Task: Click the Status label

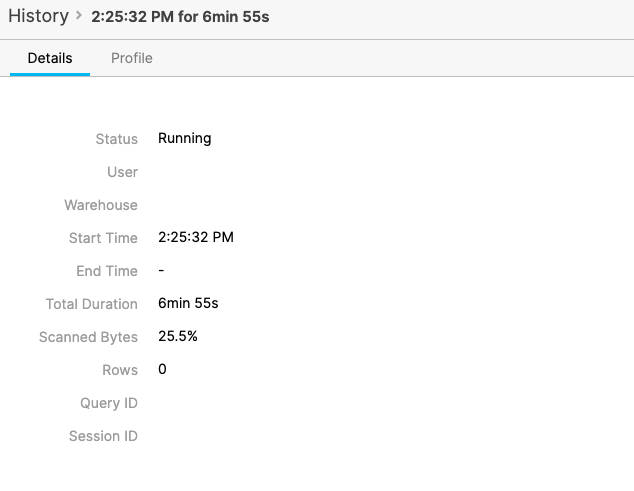Action: point(116,139)
